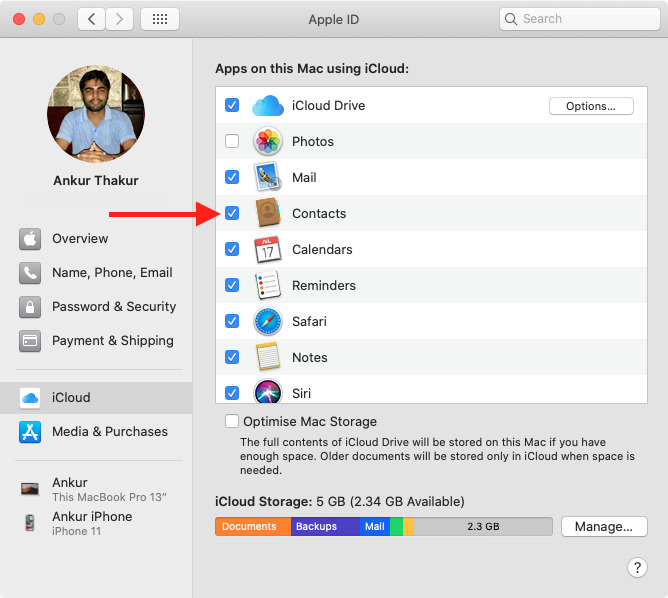Click the iPhone 11 device icon
Viewport: 668px width, 598px height.
[30, 523]
